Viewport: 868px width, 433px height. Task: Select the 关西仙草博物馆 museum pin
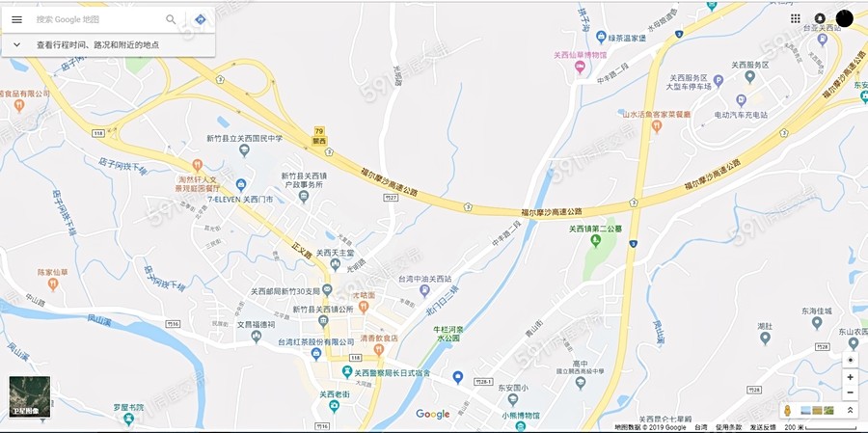pyautogui.click(x=580, y=67)
